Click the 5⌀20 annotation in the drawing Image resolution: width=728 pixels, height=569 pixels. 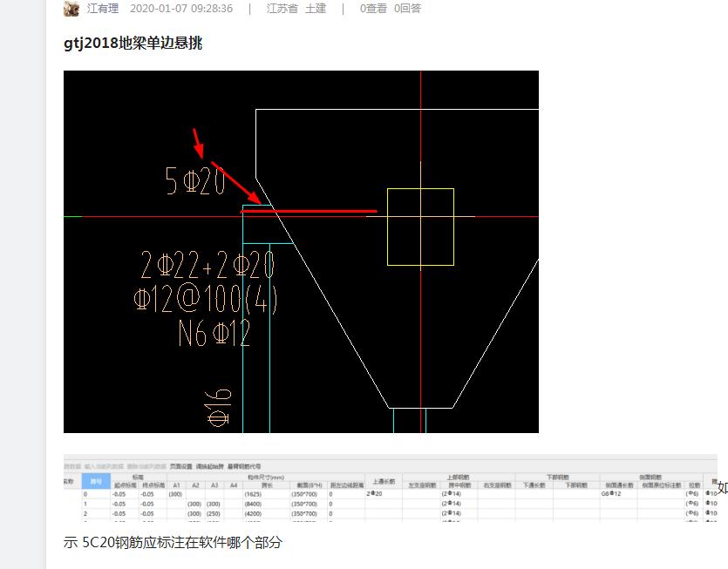(x=195, y=180)
